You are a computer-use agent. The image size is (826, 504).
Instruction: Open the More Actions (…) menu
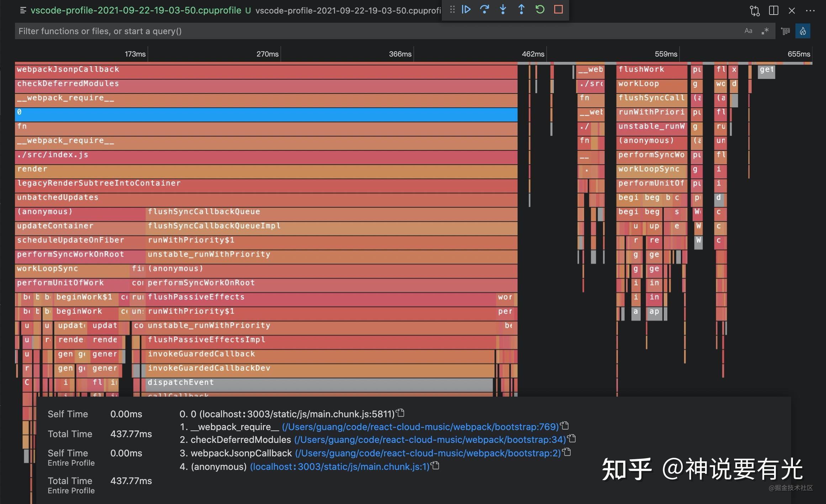[x=810, y=11]
